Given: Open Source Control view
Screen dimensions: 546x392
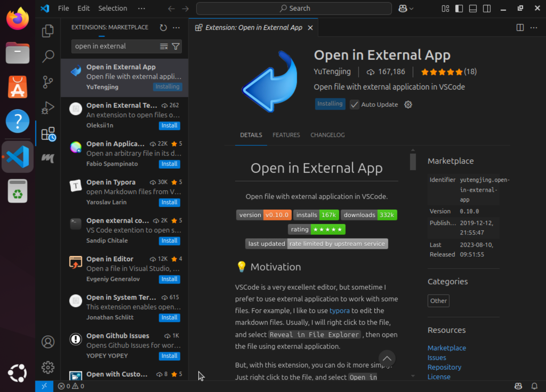Looking at the screenshot, I should [x=48, y=82].
